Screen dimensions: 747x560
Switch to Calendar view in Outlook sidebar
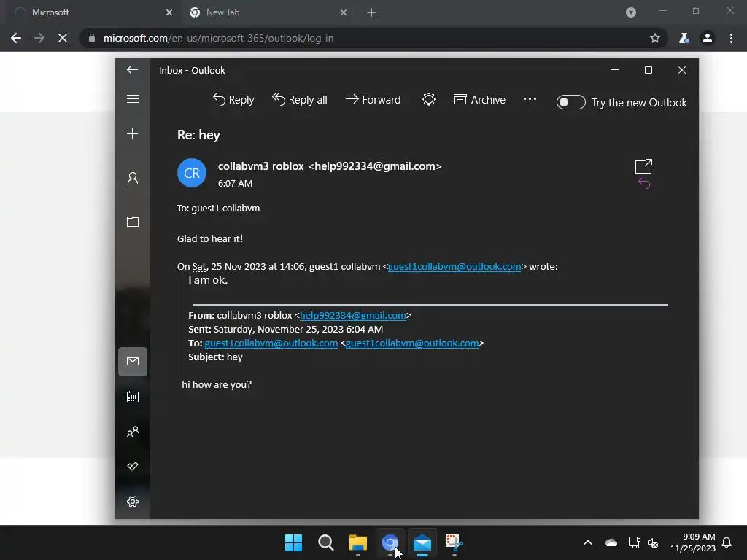133,397
